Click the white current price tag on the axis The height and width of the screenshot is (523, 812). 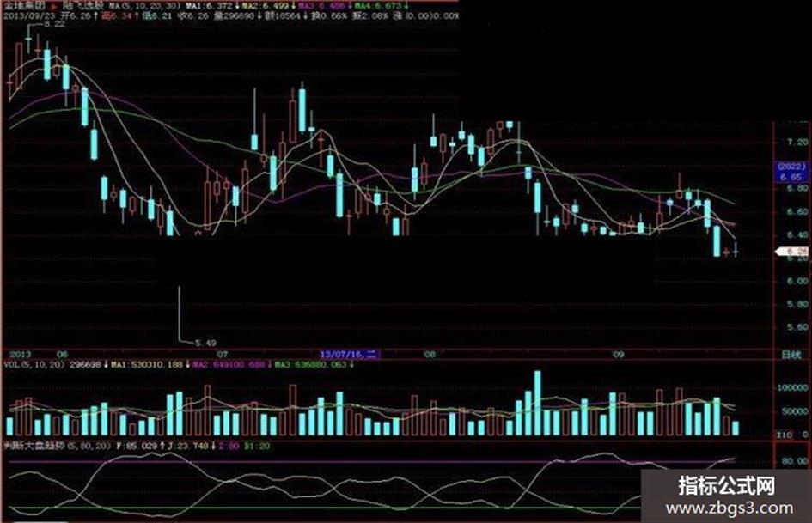pos(791,252)
